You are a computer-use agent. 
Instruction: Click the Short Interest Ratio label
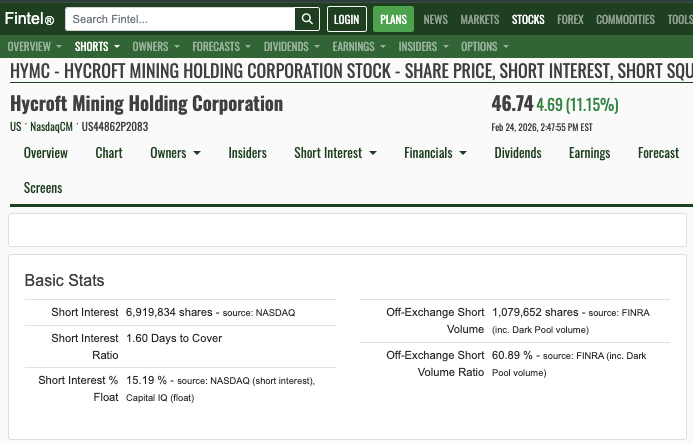85,347
